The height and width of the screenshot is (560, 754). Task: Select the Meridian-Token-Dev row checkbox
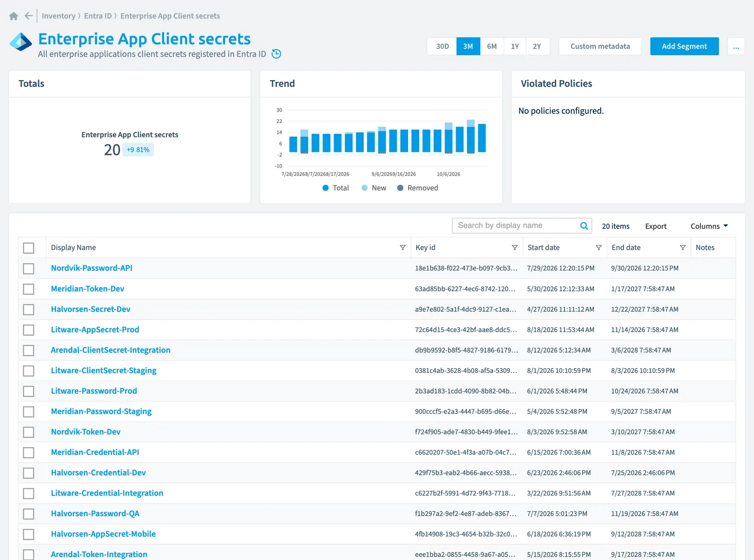29,289
